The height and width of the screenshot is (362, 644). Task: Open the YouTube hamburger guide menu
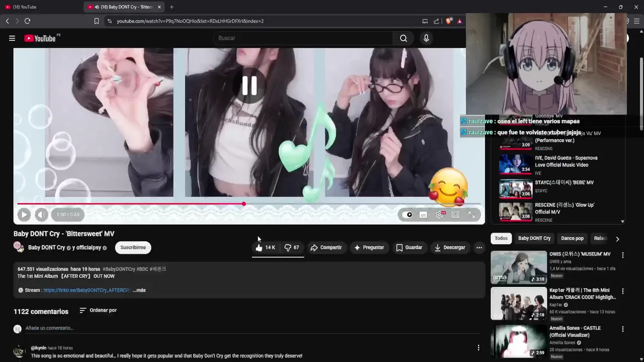[x=12, y=38]
